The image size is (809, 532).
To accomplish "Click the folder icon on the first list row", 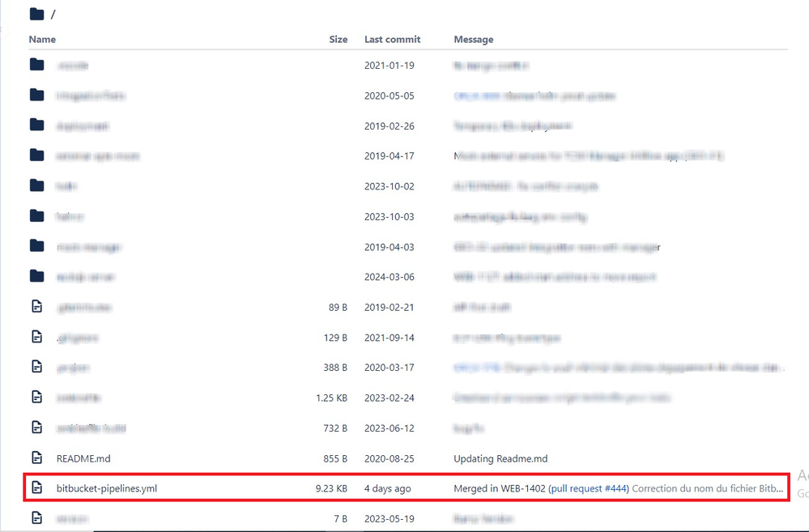I will point(37,65).
